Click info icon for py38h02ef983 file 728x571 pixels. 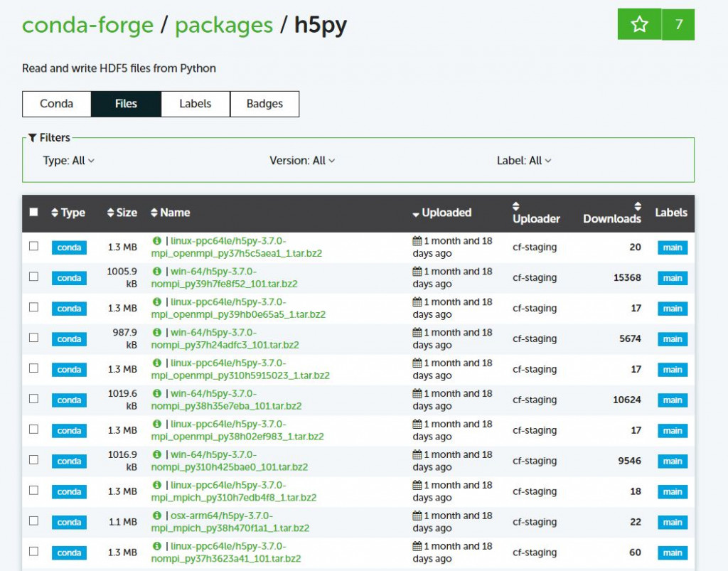click(x=157, y=424)
